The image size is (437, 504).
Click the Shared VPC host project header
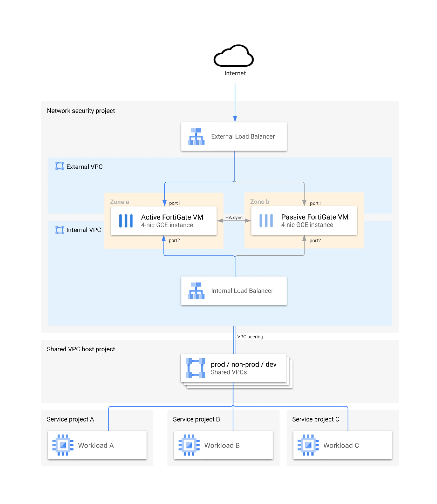tap(81, 349)
